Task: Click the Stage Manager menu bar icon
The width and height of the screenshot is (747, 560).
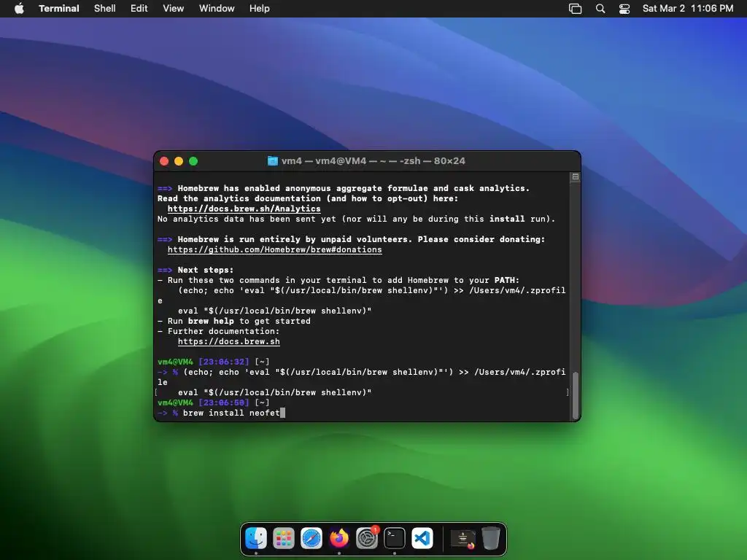Action: point(576,9)
